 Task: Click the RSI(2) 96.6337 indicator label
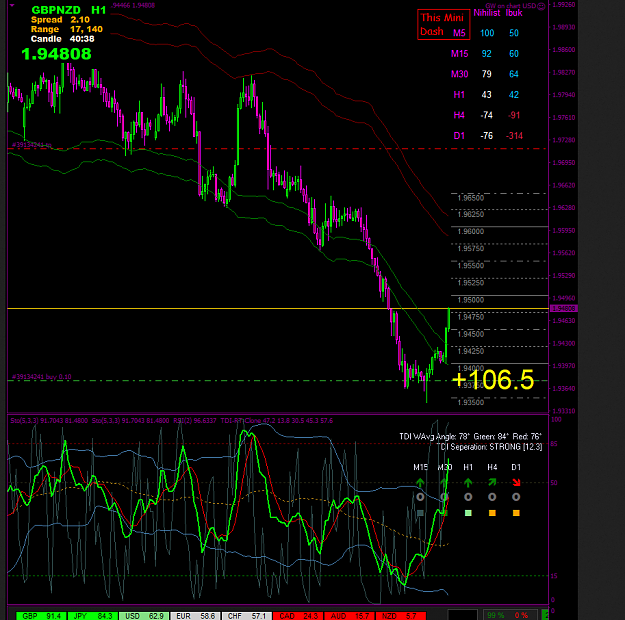pos(195,421)
